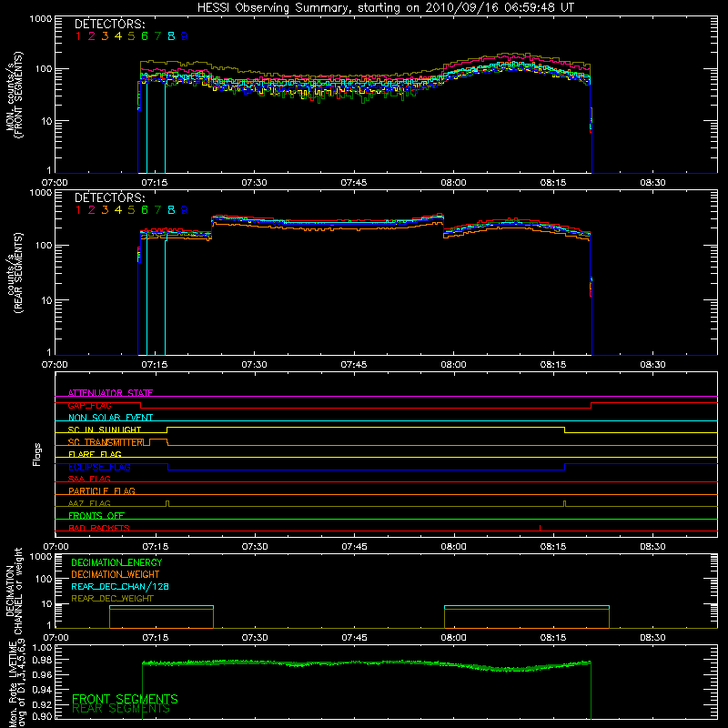Select the SC_TRANSMITTER flag label
Viewport: 728px width, 728px height.
click(106, 442)
